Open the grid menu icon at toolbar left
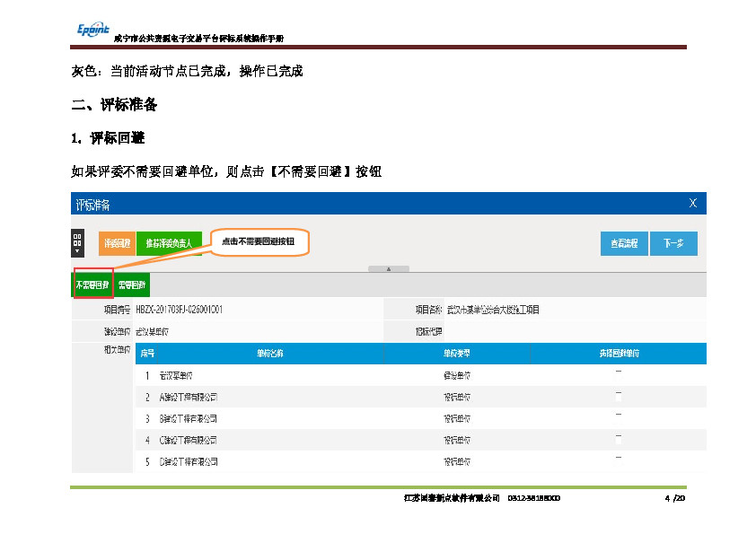 [x=77, y=243]
